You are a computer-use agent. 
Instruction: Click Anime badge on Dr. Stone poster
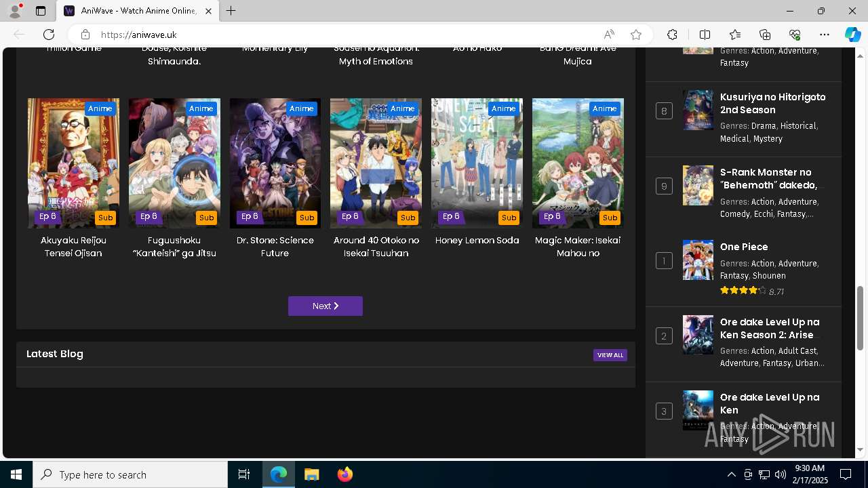pos(301,108)
